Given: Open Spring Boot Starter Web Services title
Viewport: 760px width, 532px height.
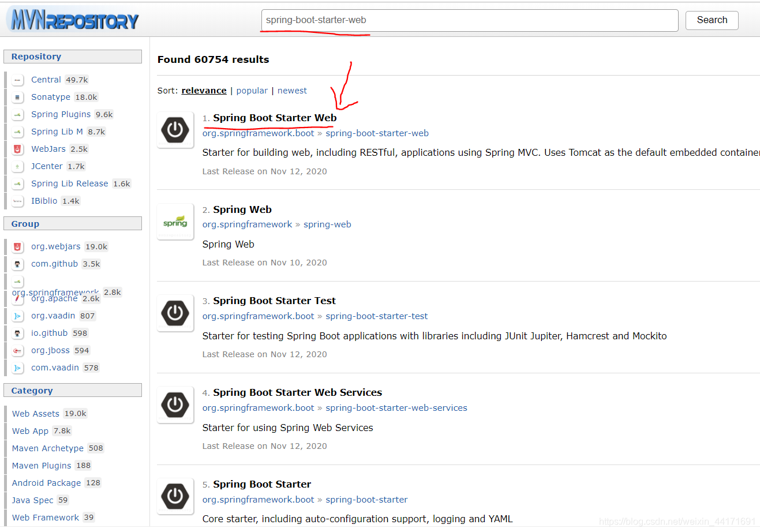Looking at the screenshot, I should [x=297, y=392].
